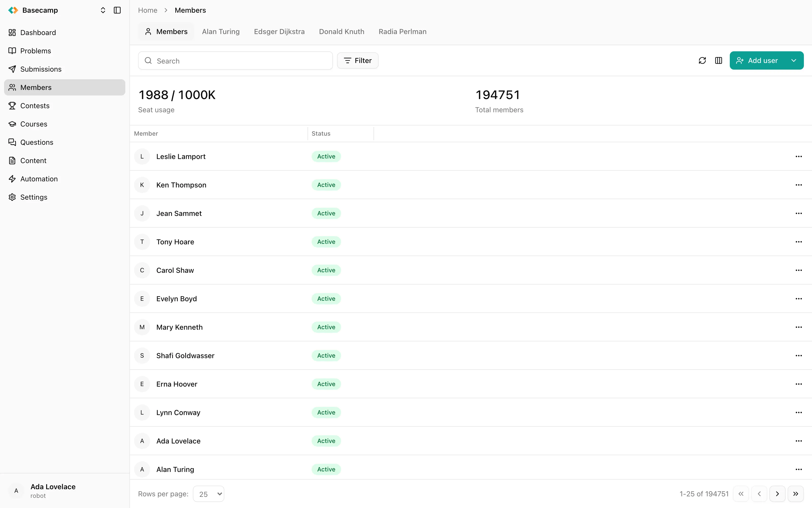Open Contests from the sidebar
The height and width of the screenshot is (508, 812).
click(x=64, y=106)
